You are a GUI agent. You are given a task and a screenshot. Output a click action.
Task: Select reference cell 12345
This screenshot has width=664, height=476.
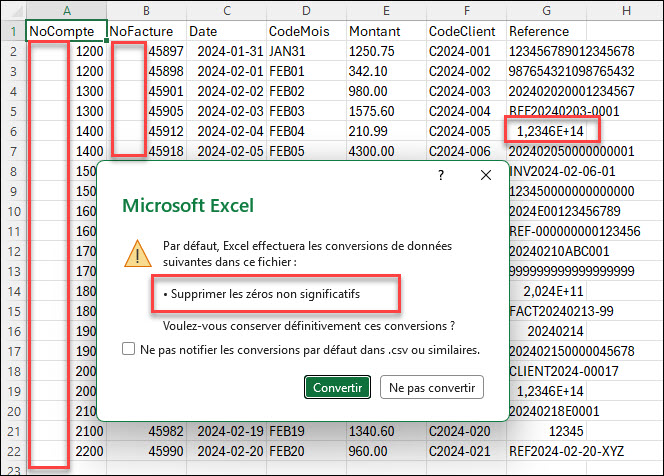[x=546, y=432]
